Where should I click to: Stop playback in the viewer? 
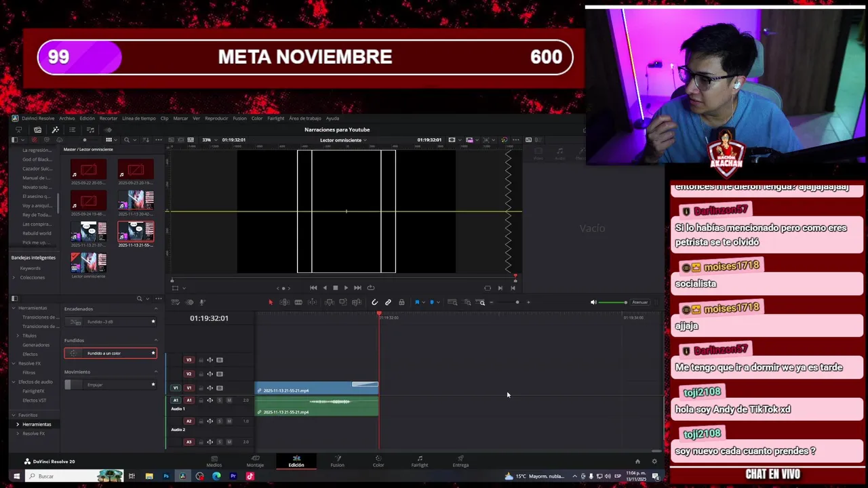335,288
